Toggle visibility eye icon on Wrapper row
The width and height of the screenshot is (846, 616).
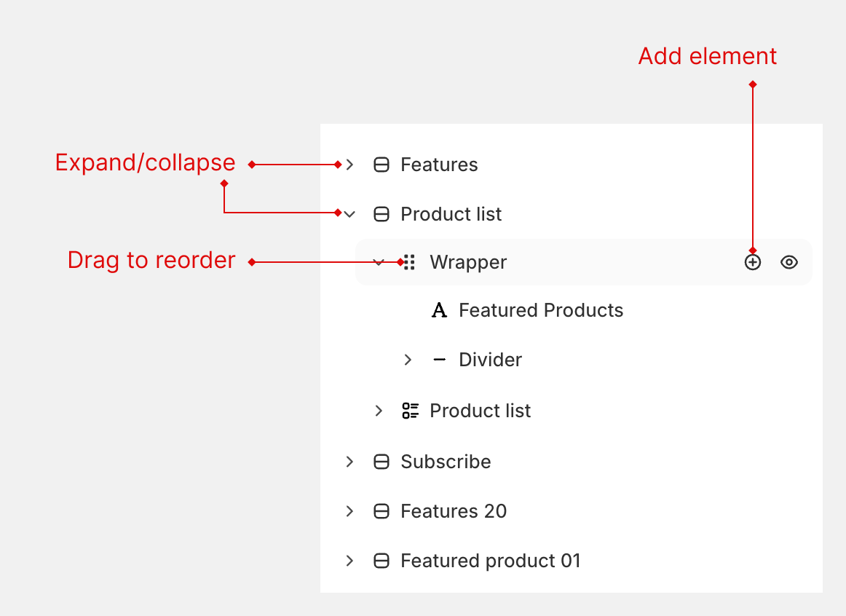[789, 263]
